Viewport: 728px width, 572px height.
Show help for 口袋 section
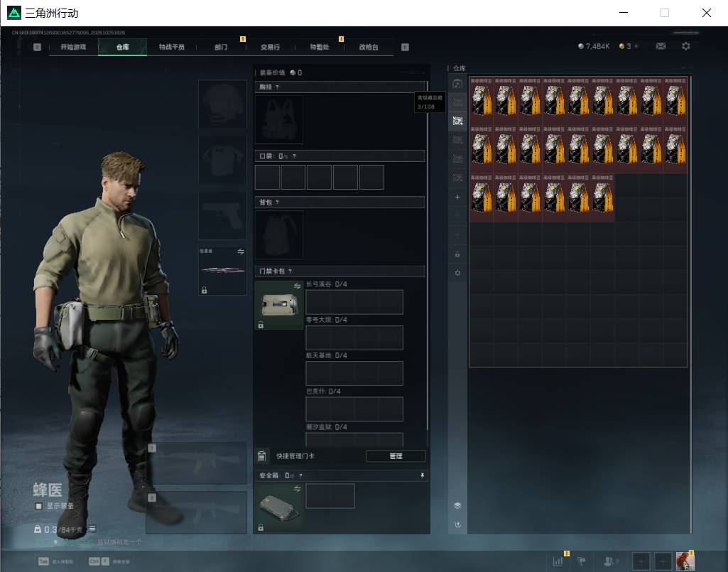(294, 156)
